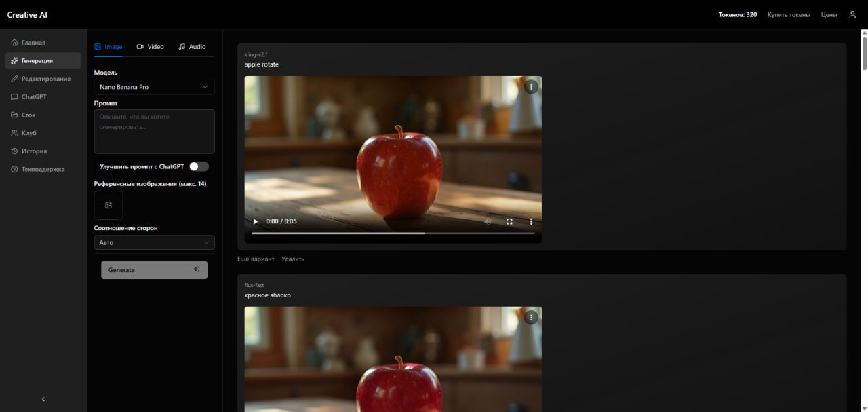Click Удалить under apple rotate
Screen dimensions: 868x412
pyautogui.click(x=293, y=259)
